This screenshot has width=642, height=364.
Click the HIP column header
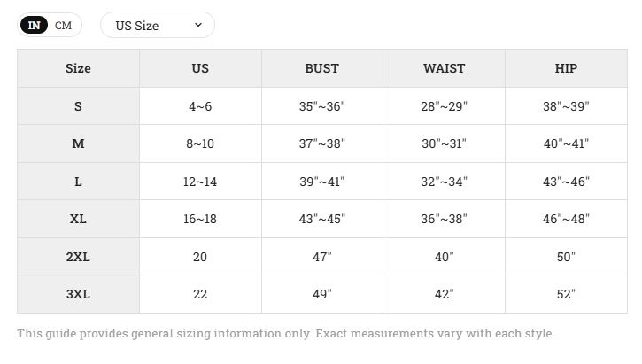(x=566, y=68)
